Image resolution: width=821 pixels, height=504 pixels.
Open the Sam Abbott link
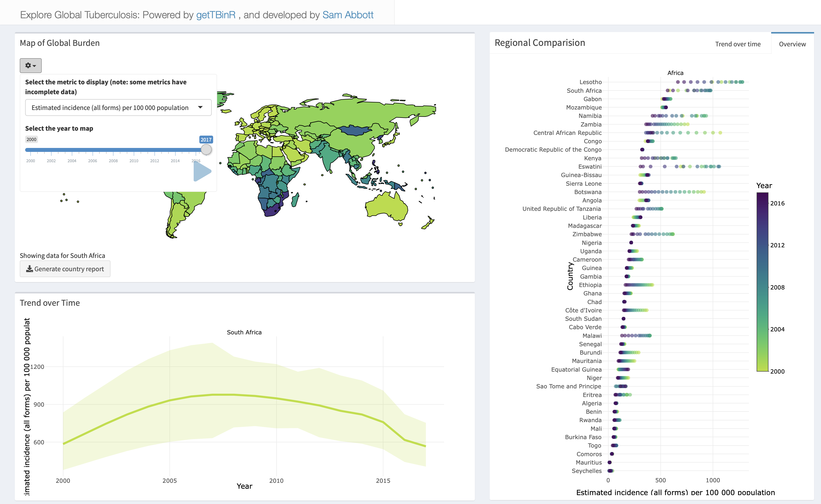348,15
